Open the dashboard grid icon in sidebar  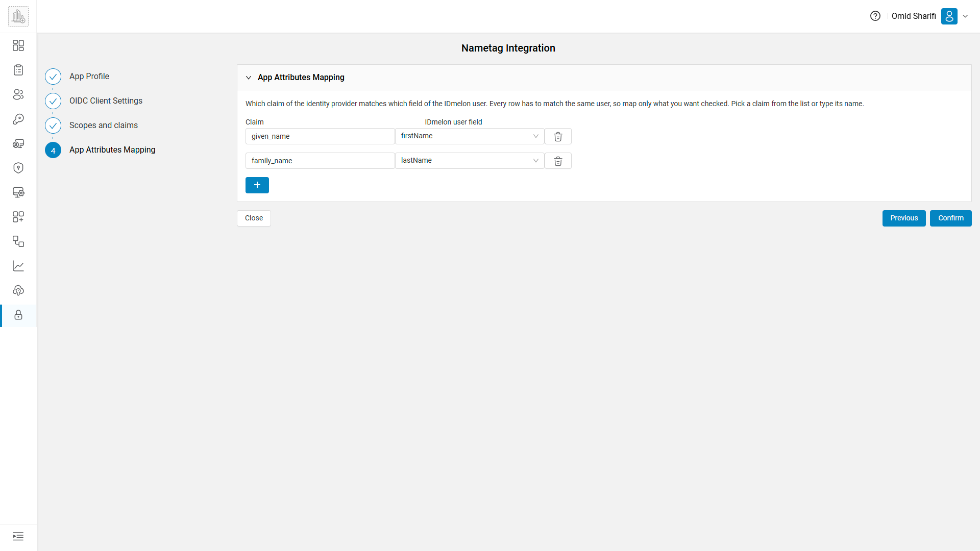[18, 45]
